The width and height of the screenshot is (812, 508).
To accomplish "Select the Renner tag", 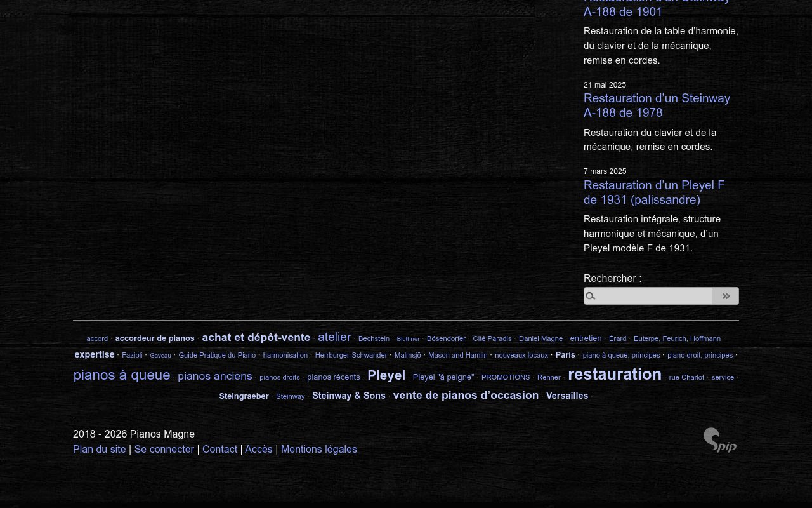I will point(549,377).
